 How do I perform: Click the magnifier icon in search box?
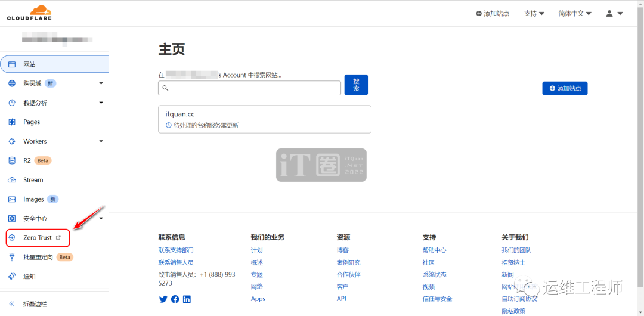tap(165, 88)
